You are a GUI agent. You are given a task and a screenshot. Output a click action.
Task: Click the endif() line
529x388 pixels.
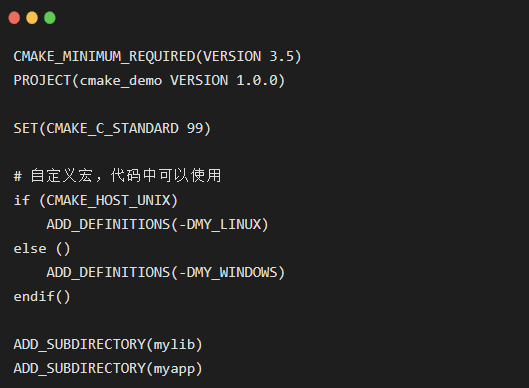42,297
